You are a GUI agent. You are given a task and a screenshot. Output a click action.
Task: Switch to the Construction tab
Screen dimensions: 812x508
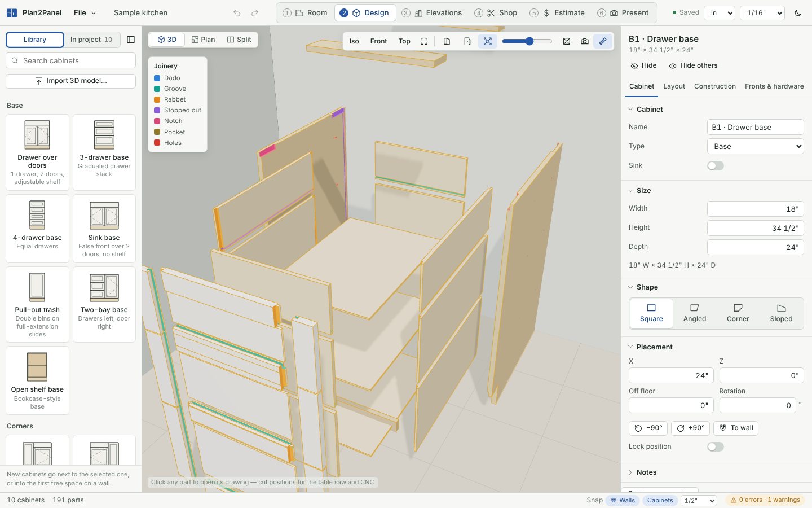pos(714,86)
